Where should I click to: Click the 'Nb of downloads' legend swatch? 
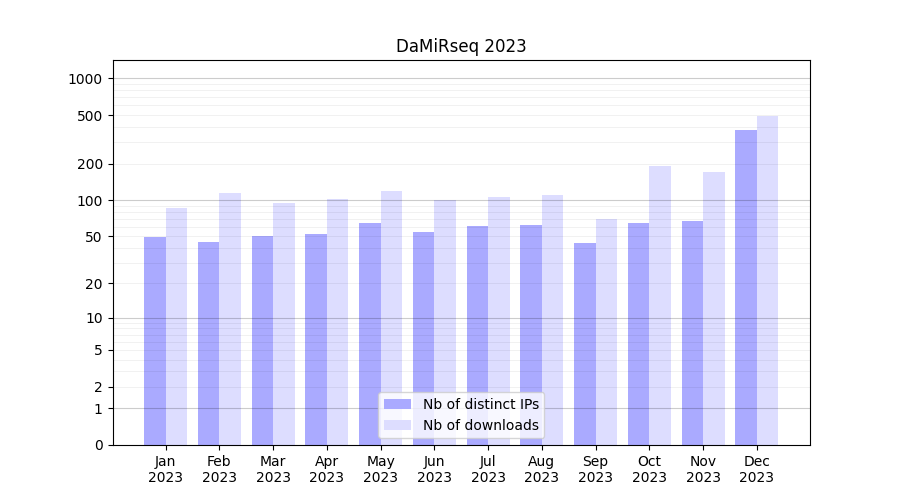coord(397,425)
